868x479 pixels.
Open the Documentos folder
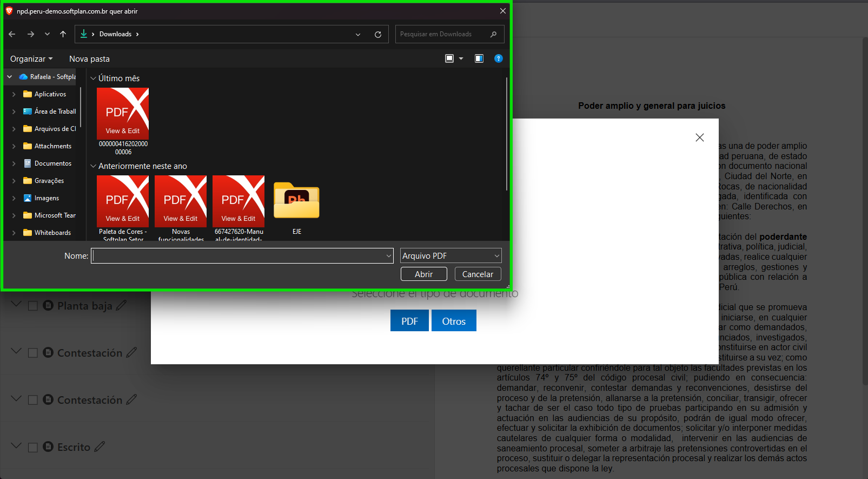(48, 163)
